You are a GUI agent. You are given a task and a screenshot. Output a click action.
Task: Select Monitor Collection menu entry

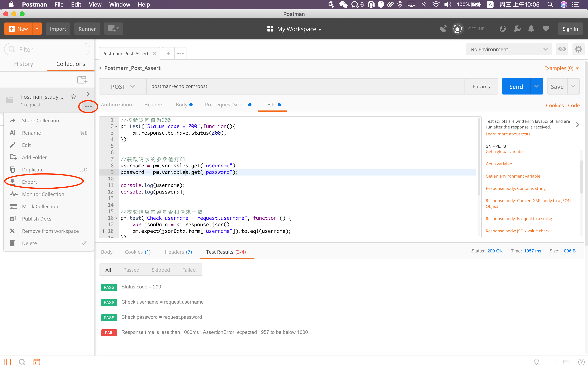click(48, 194)
